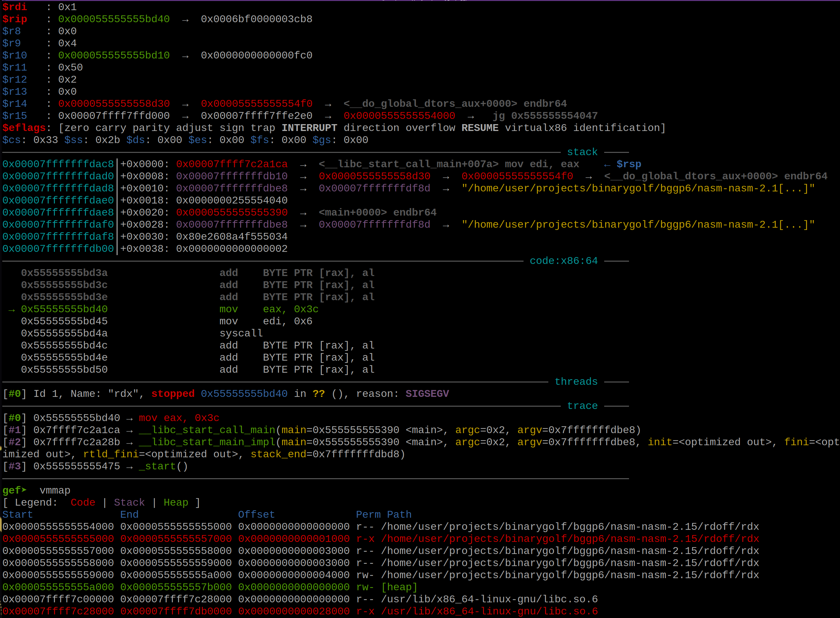Click the green arrow at current instruction

coord(11,310)
